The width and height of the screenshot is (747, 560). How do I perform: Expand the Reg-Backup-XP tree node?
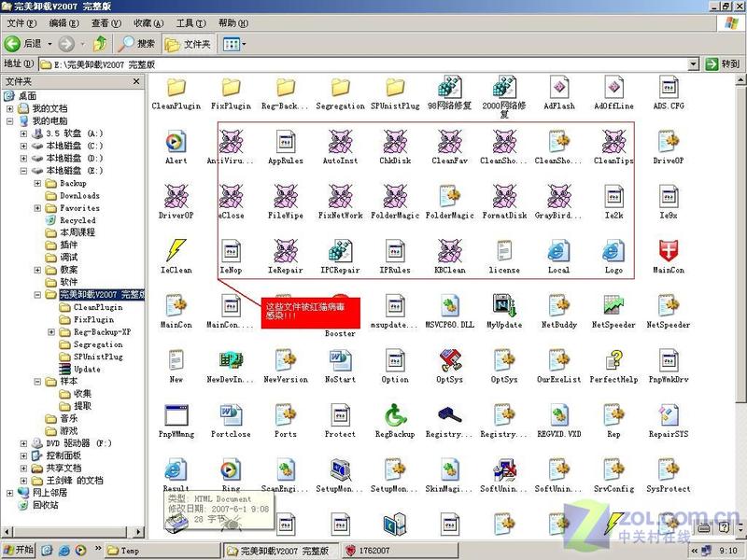(x=51, y=332)
